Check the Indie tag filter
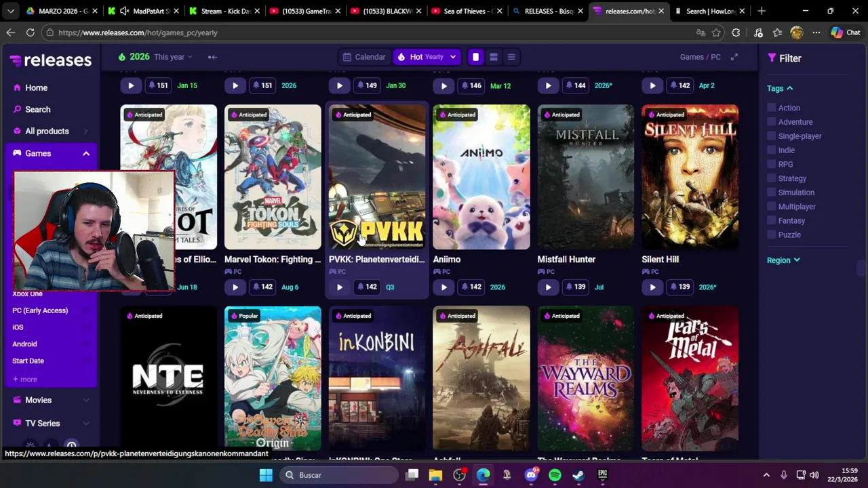868x488 pixels. [x=771, y=150]
